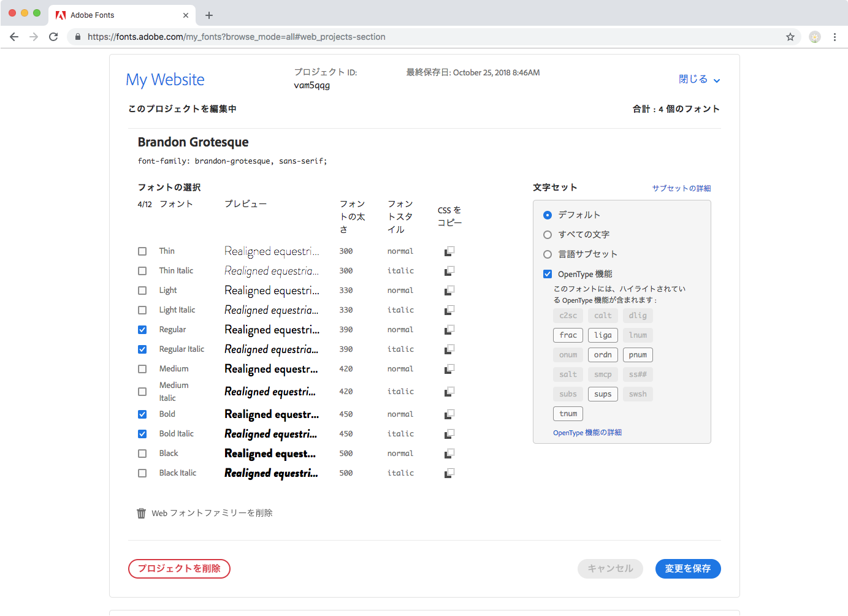Screen dimensions: 848x616
Task: Enable the Medium font checkbox
Action: [x=142, y=369]
